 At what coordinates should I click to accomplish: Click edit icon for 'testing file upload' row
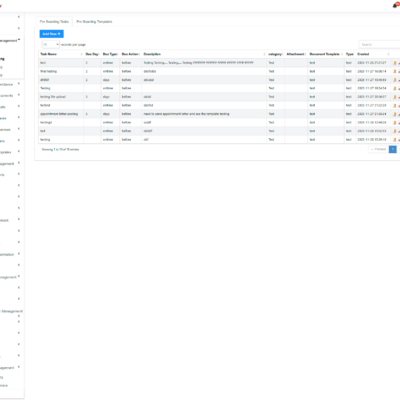[395, 97]
